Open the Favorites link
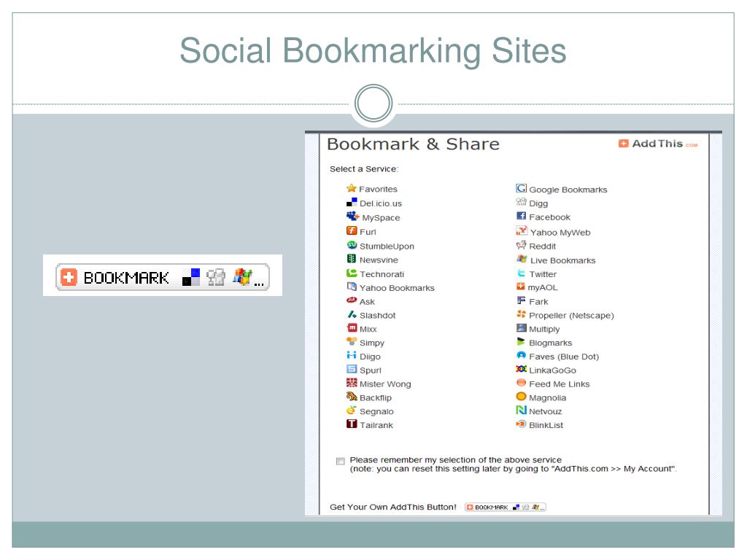This screenshot has height=560, width=747. point(378,189)
